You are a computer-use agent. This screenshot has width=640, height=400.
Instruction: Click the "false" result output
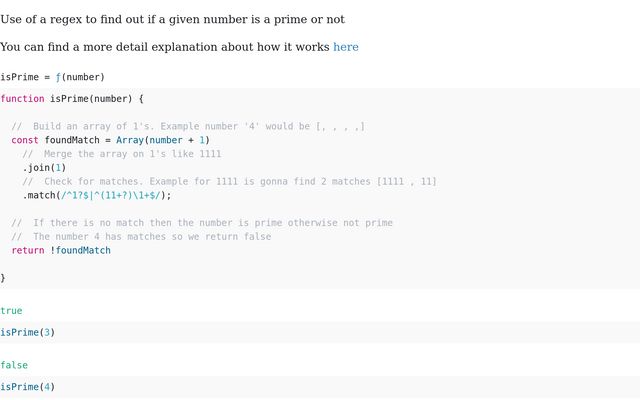pyautogui.click(x=13, y=366)
